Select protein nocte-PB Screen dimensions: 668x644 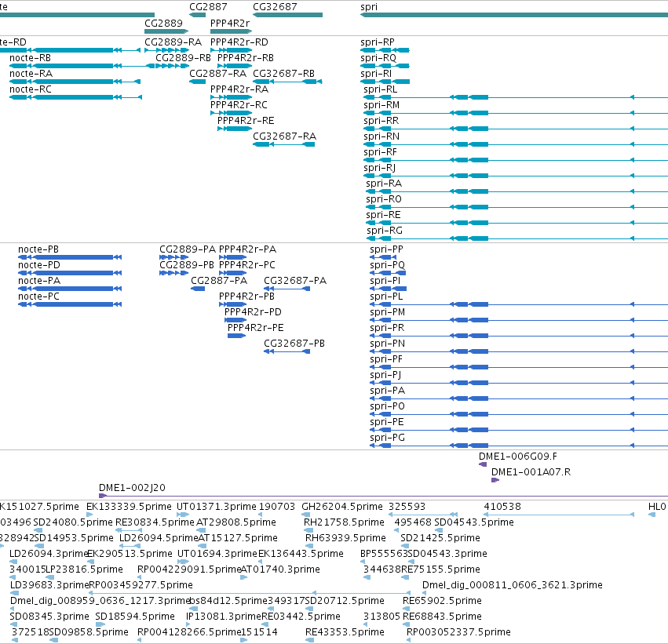coord(70,257)
